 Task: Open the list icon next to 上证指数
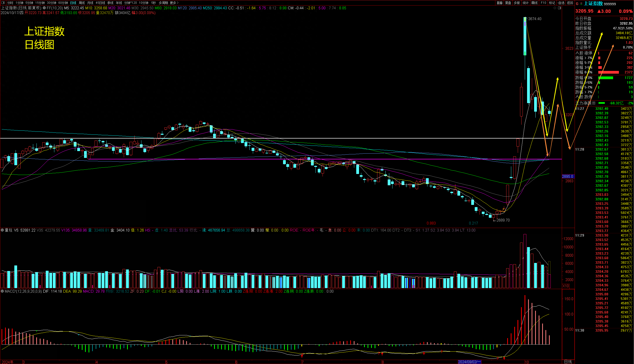click(581, 4)
